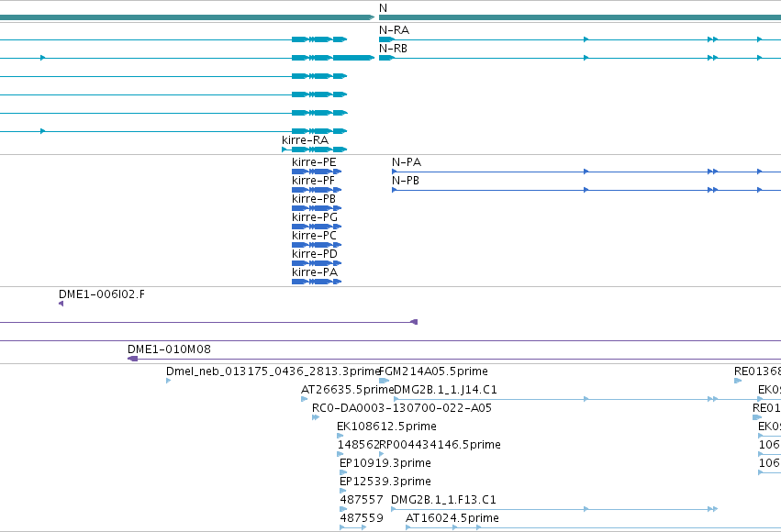This screenshot has width=781, height=532.
Task: Select the DMG2B.1_1.F13.C1 feature label
Action: pos(443,500)
